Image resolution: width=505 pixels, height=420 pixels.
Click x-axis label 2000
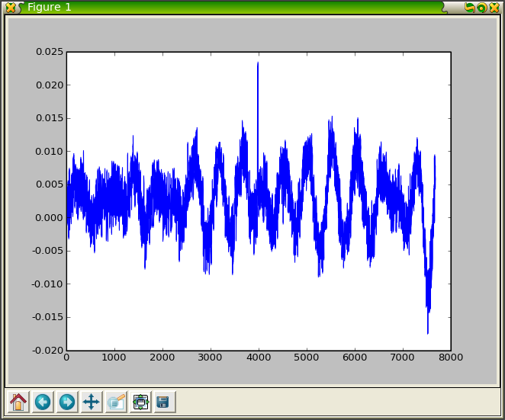162,357
